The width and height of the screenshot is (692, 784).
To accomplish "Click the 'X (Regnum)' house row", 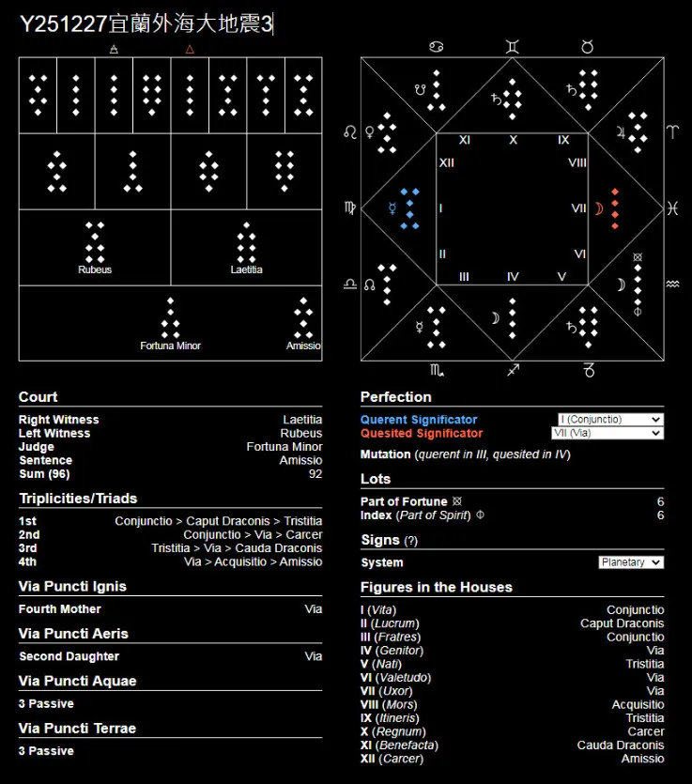I will [512, 731].
